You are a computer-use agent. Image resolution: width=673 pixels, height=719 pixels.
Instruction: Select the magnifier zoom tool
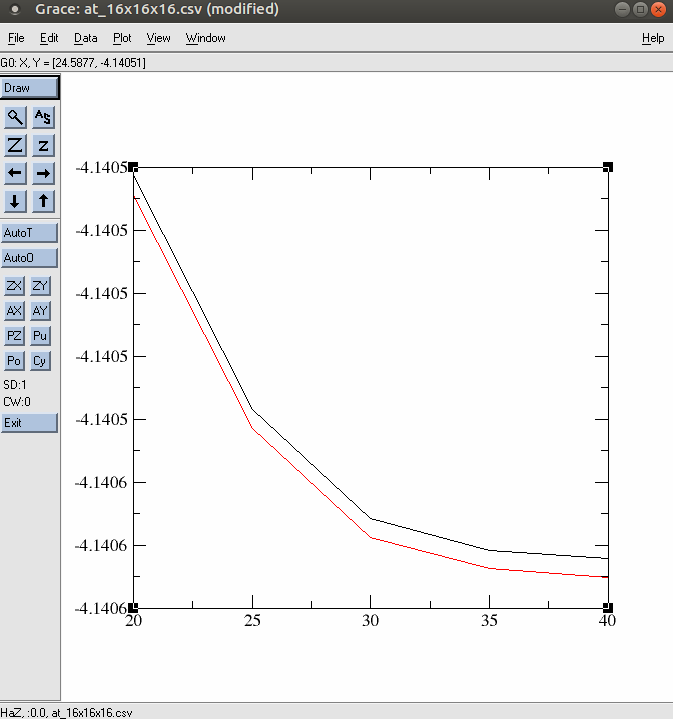[15, 117]
